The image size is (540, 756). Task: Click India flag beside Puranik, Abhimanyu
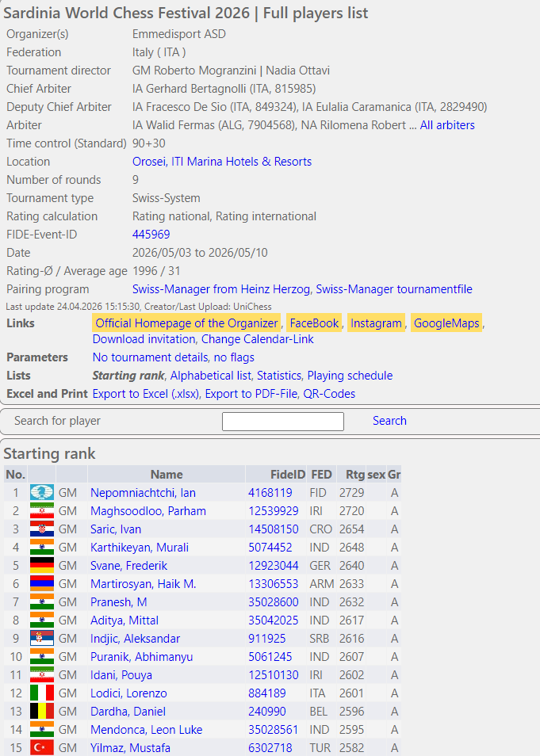tap(42, 657)
